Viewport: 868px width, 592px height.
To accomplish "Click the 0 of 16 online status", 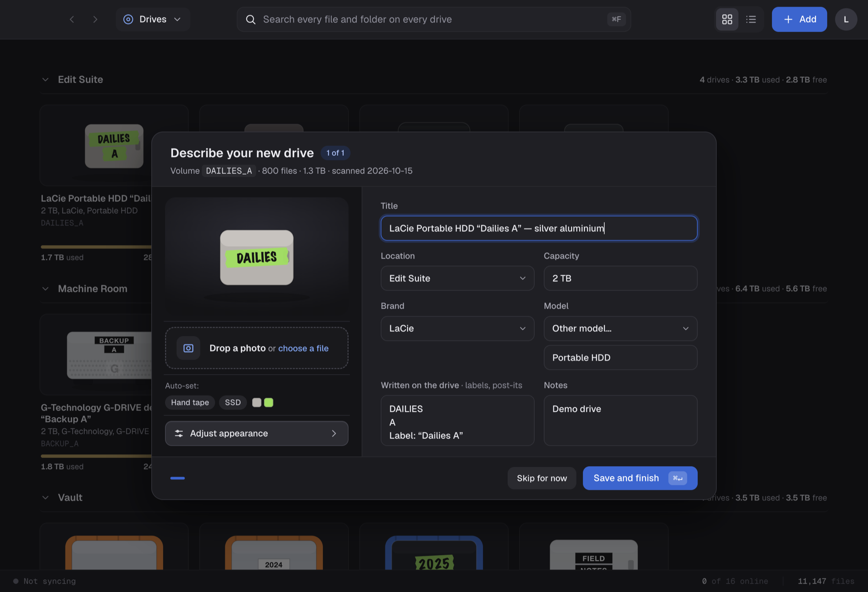I will click(x=735, y=581).
